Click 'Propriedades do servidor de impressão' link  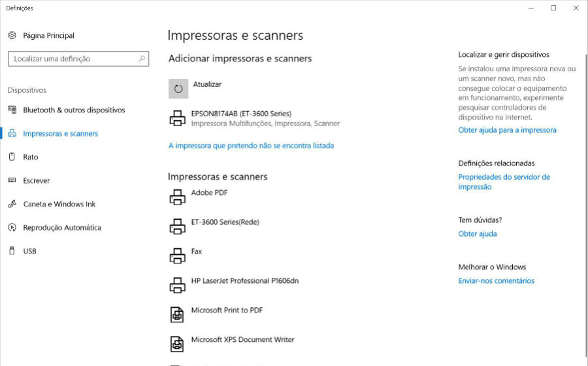coord(504,182)
